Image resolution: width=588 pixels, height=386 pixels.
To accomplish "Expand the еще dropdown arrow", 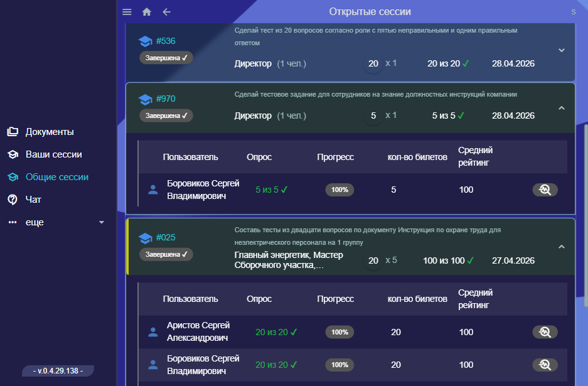I will (101, 222).
